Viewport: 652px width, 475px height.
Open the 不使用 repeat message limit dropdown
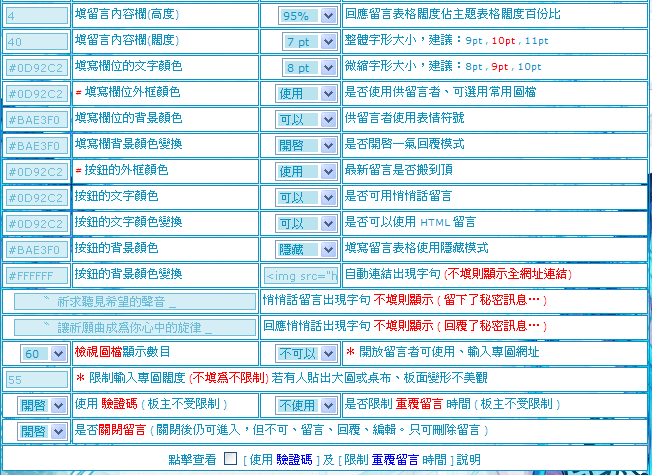pos(306,405)
